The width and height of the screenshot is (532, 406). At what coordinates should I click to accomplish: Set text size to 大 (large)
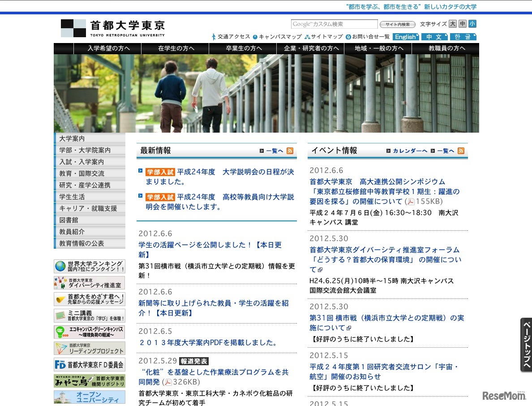(x=453, y=24)
